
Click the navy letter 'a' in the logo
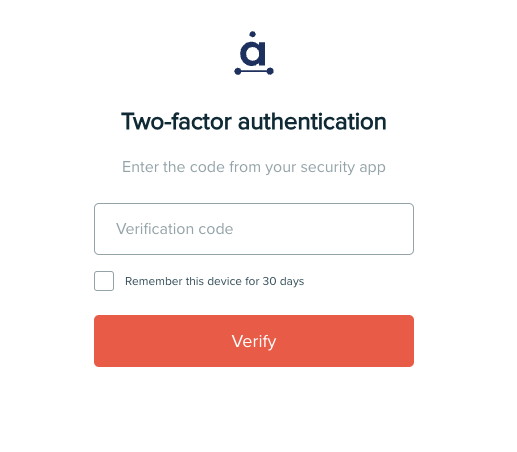click(x=253, y=53)
